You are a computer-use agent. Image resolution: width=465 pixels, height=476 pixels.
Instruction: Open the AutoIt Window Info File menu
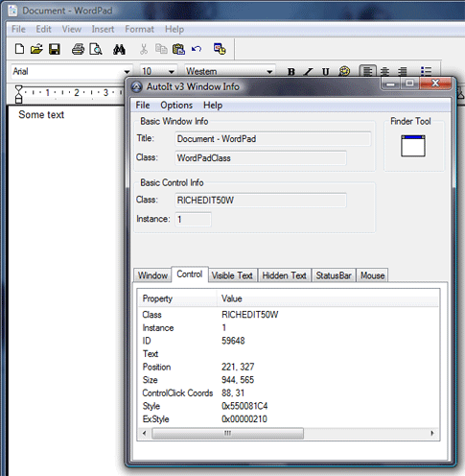(143, 106)
